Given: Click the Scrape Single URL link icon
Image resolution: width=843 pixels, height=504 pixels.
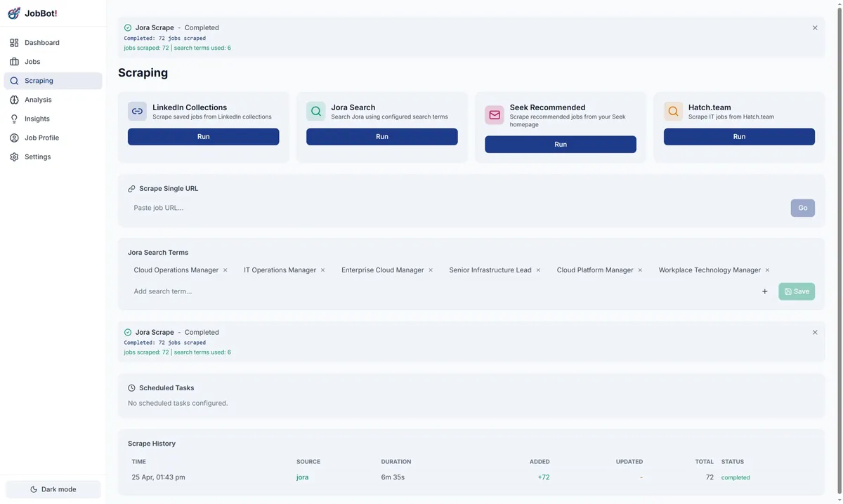Looking at the screenshot, I should tap(131, 189).
